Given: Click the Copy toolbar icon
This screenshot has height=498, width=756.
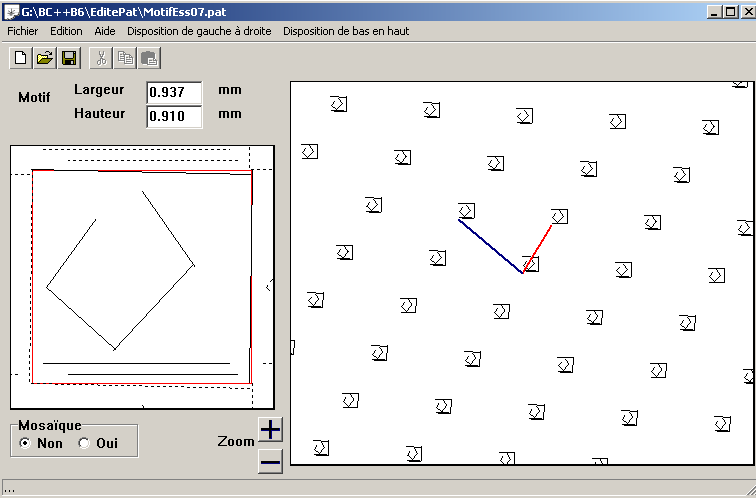Looking at the screenshot, I should click(x=125, y=58).
